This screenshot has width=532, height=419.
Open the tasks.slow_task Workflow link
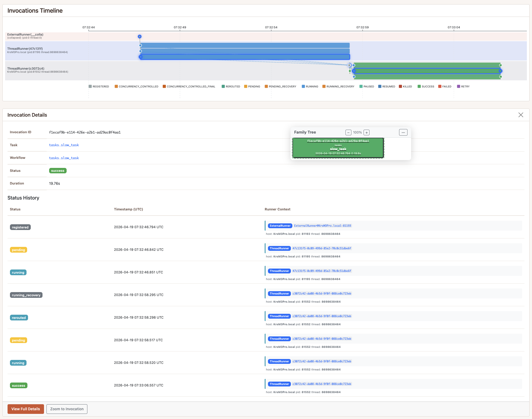pyautogui.click(x=64, y=158)
